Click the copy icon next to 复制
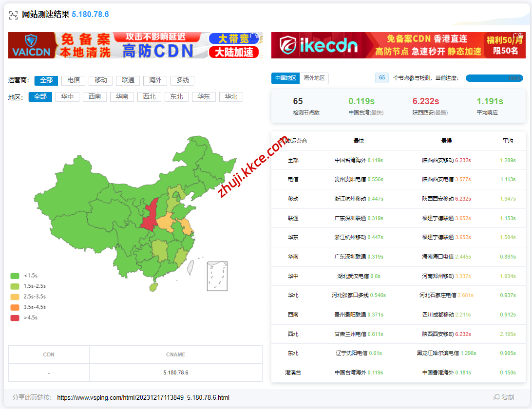This screenshot has width=532, height=409. coord(496,397)
